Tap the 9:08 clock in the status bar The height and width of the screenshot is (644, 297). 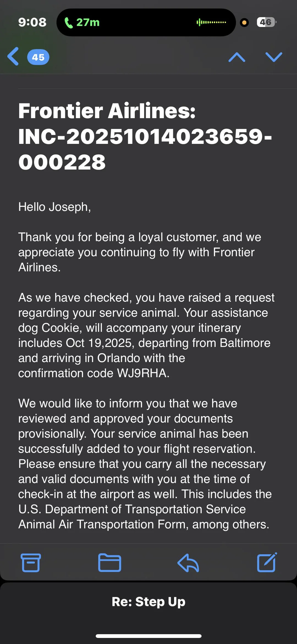click(32, 22)
